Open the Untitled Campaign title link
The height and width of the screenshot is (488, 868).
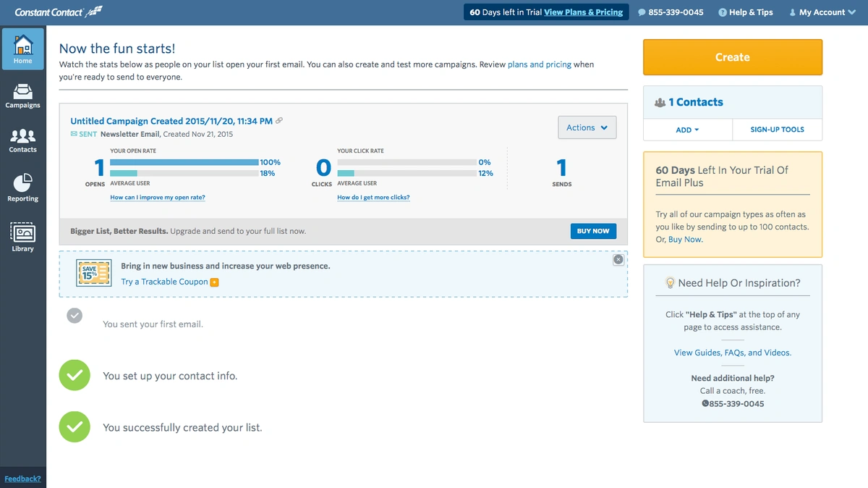click(171, 121)
